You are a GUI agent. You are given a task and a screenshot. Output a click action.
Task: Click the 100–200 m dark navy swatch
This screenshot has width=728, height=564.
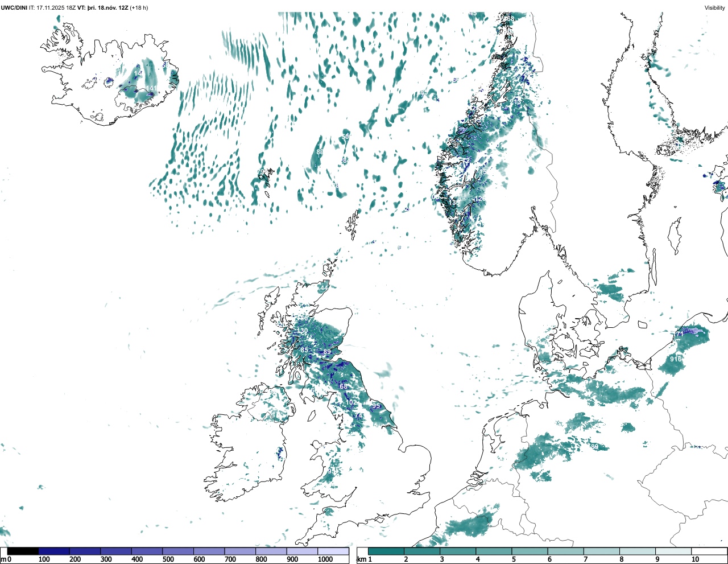click(x=54, y=551)
